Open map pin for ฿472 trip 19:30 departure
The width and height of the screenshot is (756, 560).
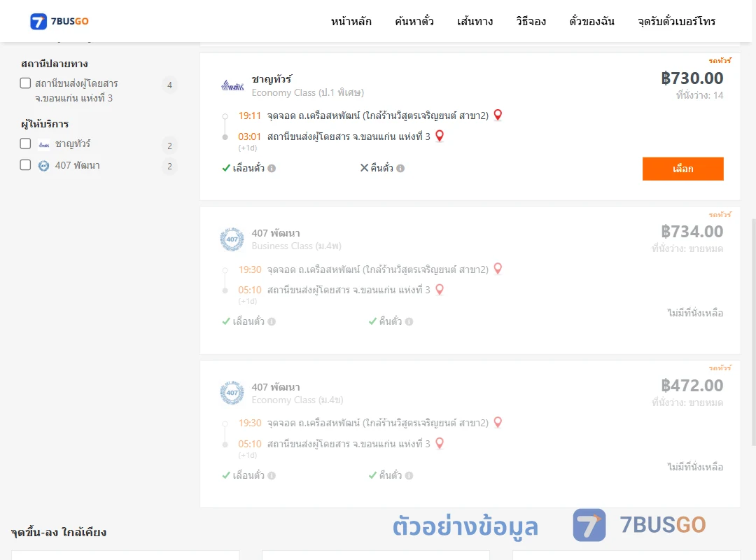pos(498,423)
